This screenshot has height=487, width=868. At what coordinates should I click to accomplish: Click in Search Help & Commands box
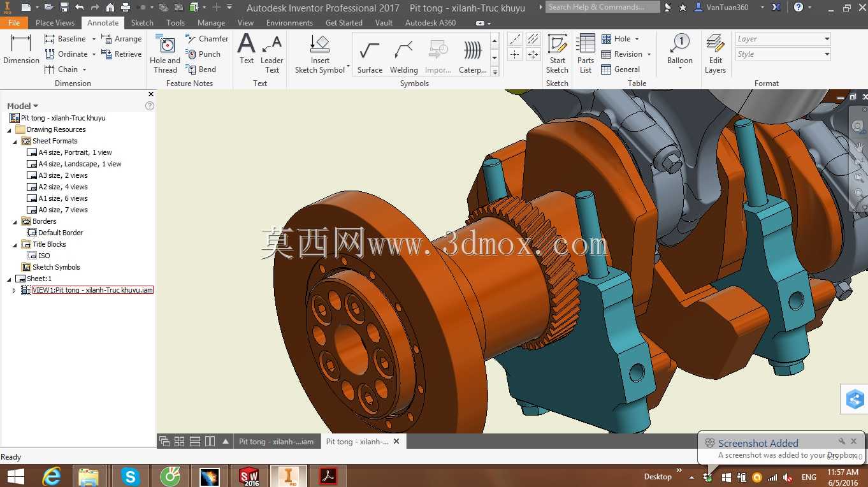(x=603, y=7)
